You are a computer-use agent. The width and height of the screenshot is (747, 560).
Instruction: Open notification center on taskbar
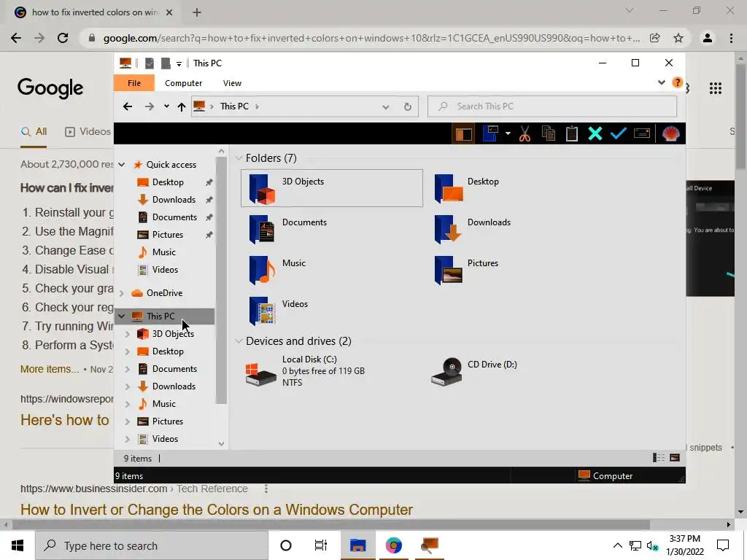(x=723, y=545)
